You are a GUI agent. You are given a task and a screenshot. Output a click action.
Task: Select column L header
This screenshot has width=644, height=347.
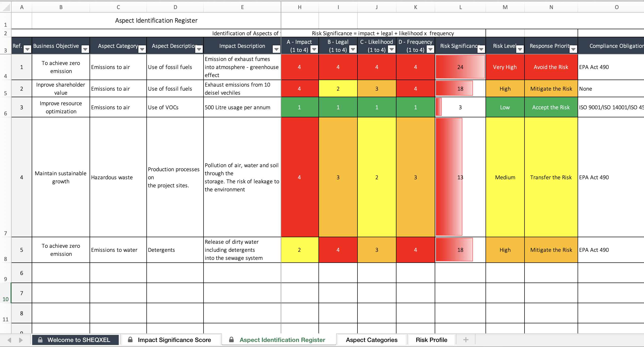pos(460,7)
